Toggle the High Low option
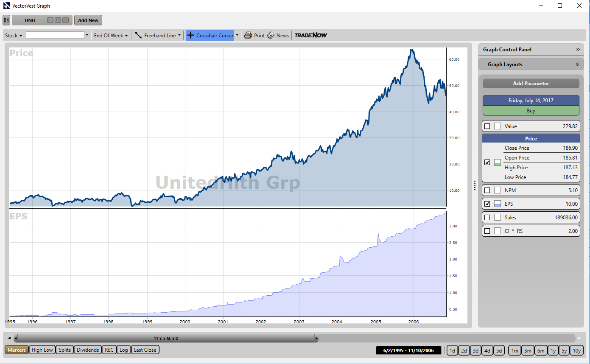The width and height of the screenshot is (590, 364). [x=42, y=350]
